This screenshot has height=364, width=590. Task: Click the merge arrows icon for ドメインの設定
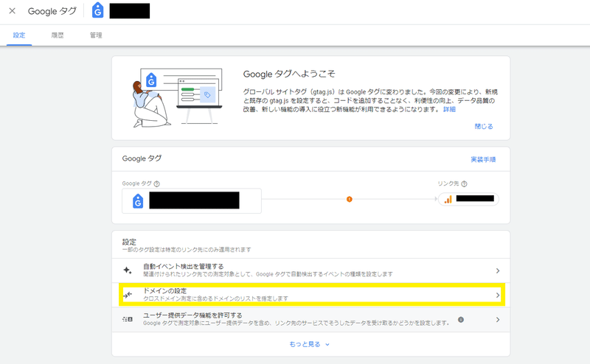128,295
